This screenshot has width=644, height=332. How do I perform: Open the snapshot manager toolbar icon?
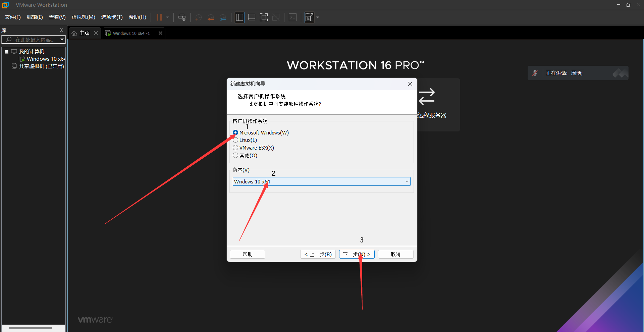point(223,17)
